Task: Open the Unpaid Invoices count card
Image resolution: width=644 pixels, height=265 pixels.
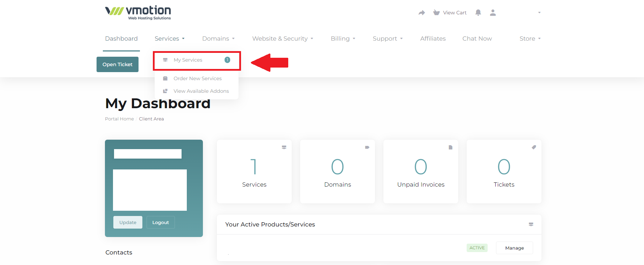Action: 421,172
